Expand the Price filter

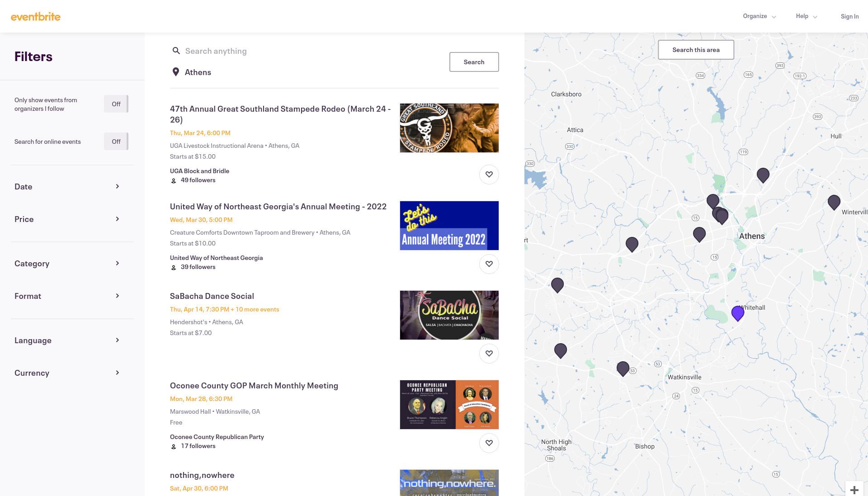coord(68,219)
